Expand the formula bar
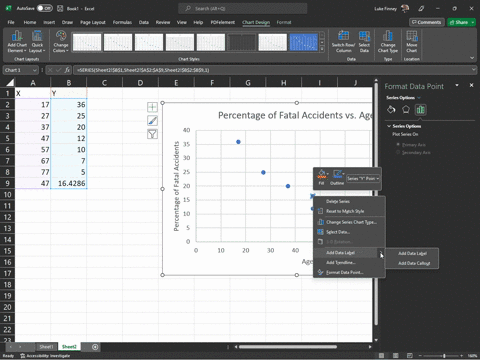This screenshot has height=360, width=480. [x=473, y=70]
